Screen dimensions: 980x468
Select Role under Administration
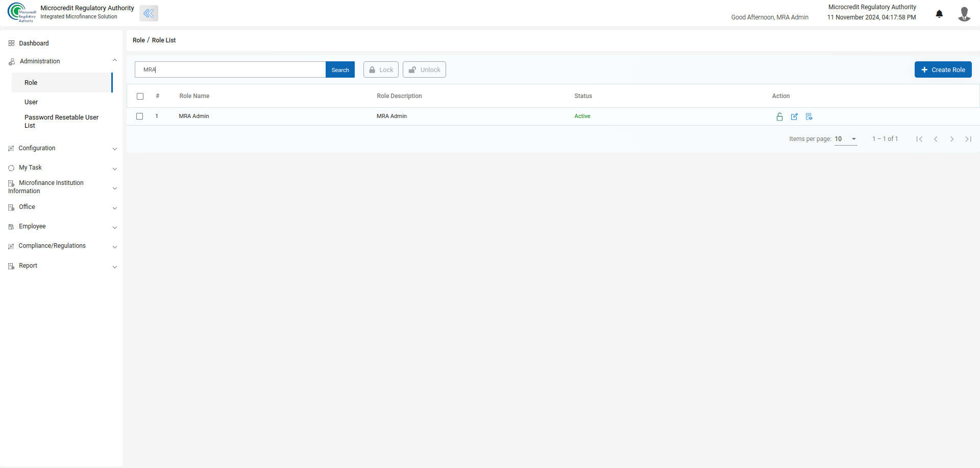(61, 83)
